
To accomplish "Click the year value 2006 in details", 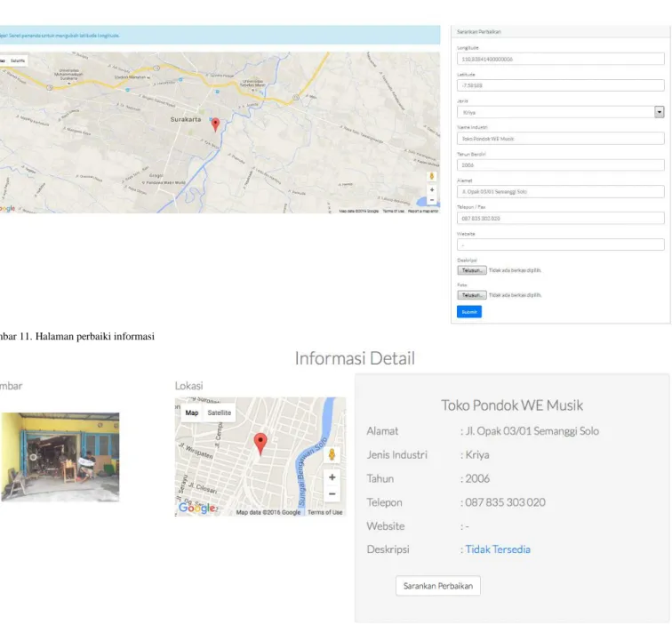I will click(477, 478).
